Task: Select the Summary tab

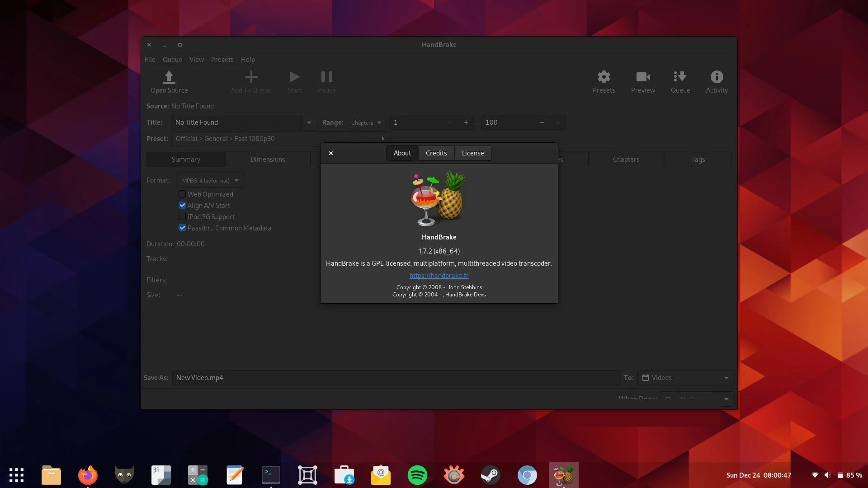Action: [186, 160]
